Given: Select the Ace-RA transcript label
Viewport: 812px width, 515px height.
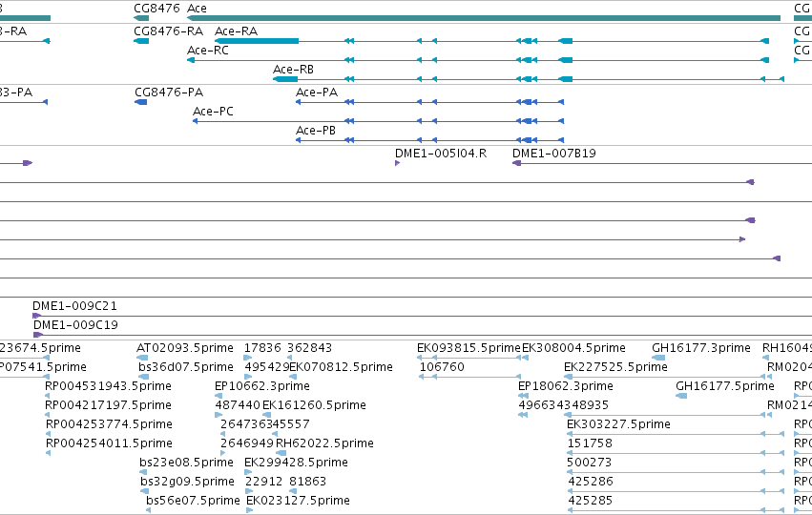Looking at the screenshot, I should coord(236,31).
